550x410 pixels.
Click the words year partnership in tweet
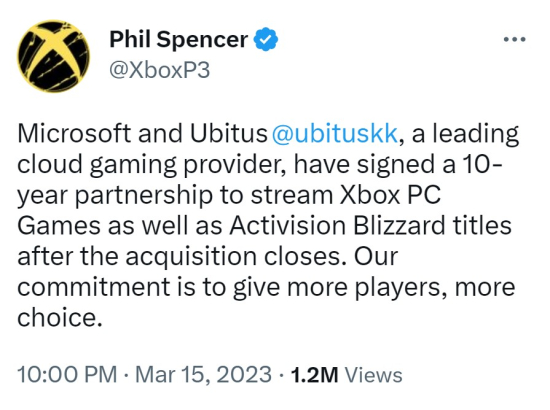coord(115,195)
